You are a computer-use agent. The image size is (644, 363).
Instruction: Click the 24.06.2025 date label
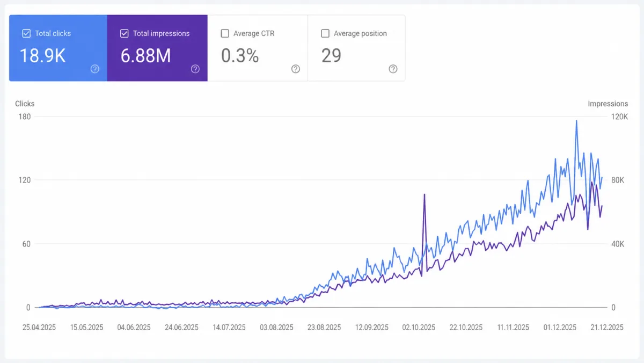[181, 327]
